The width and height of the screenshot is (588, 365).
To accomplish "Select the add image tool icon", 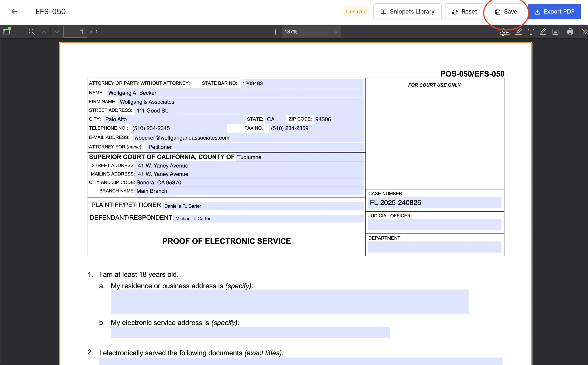I will (555, 32).
